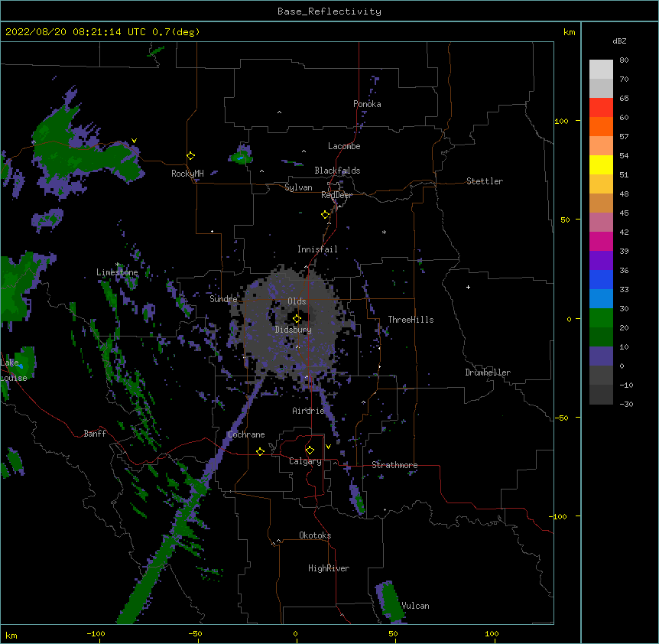Select the ThreeHills label
Image resolution: width=659 pixels, height=644 pixels.
411,320
